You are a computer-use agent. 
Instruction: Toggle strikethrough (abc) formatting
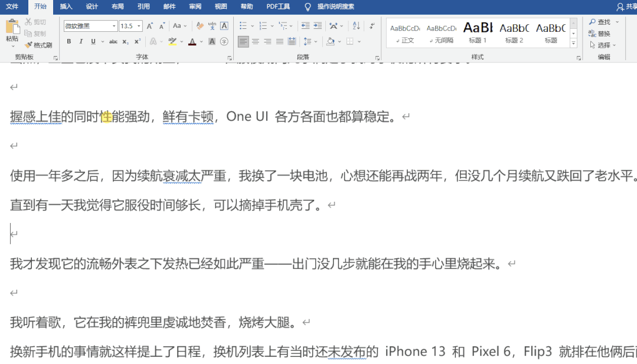click(x=113, y=41)
